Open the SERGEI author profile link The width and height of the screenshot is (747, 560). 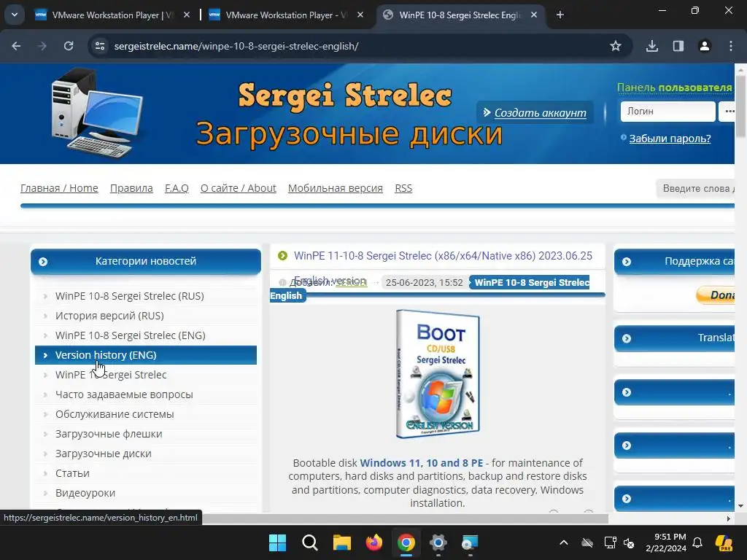[x=351, y=282]
